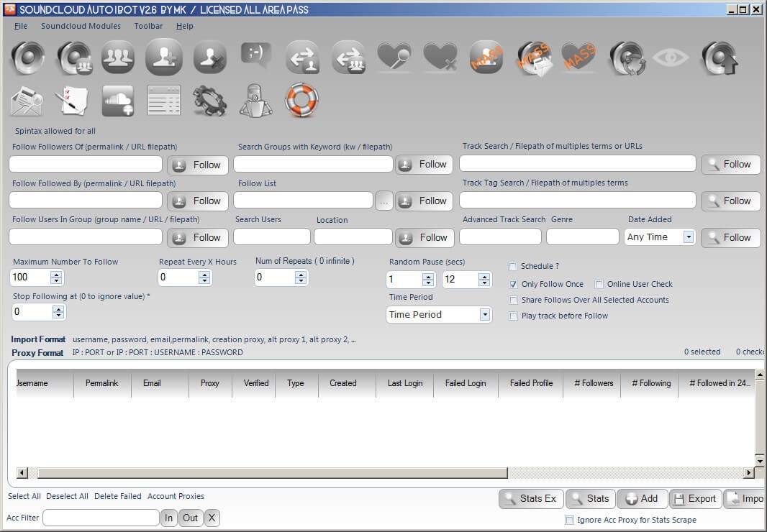767x532 pixels.
Task: Click the share-to-group arrows icon
Action: tap(348, 58)
